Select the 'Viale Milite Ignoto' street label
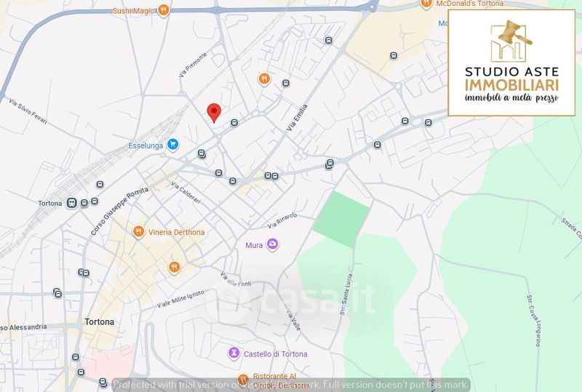Screen dimensions: 582x392 pos(180,299)
